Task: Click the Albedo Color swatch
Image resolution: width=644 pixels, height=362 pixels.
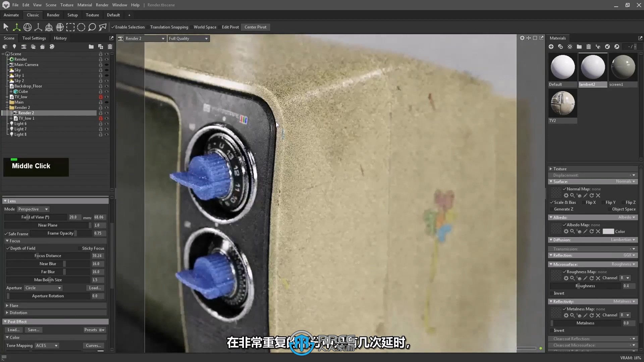Action: point(608,231)
